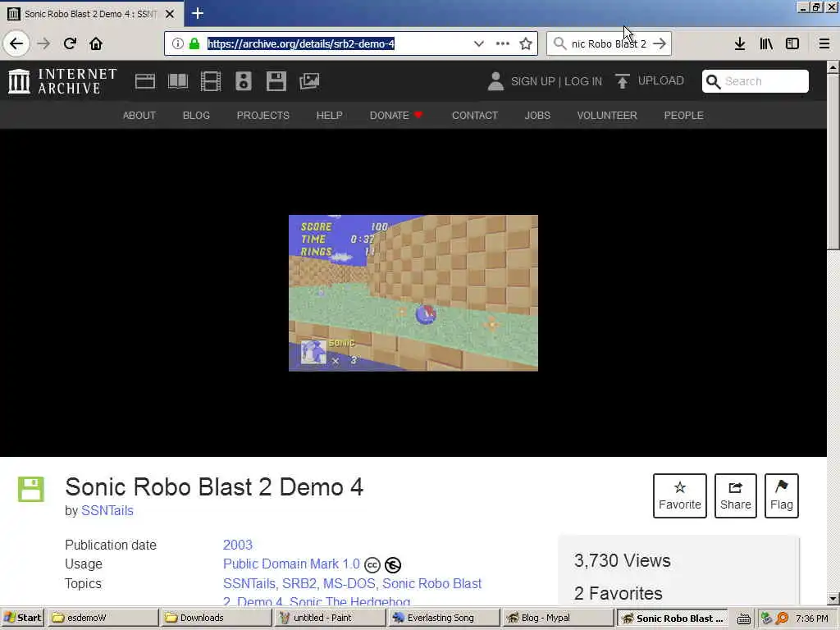Open the browser hamburger menu
This screenshot has height=630, width=840.
tap(824, 43)
